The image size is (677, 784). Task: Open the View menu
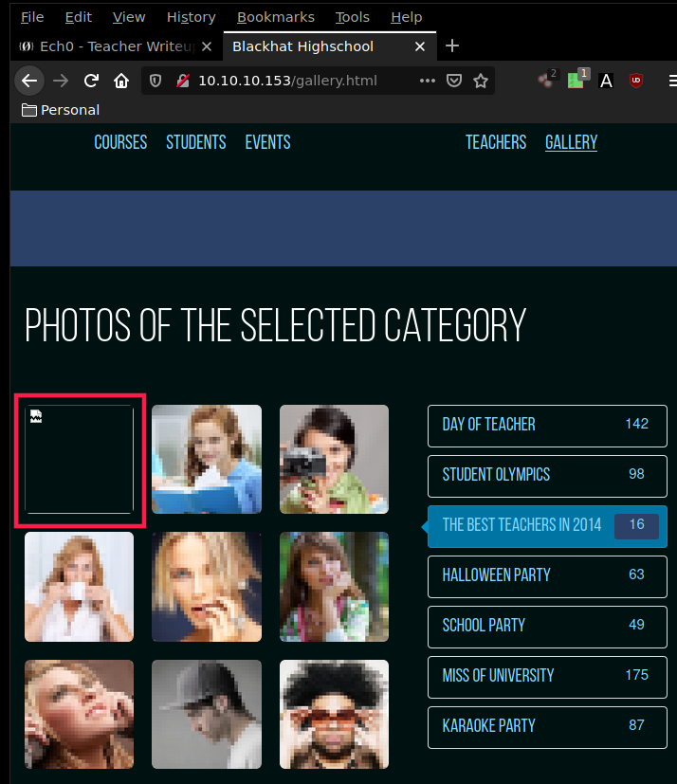129,17
